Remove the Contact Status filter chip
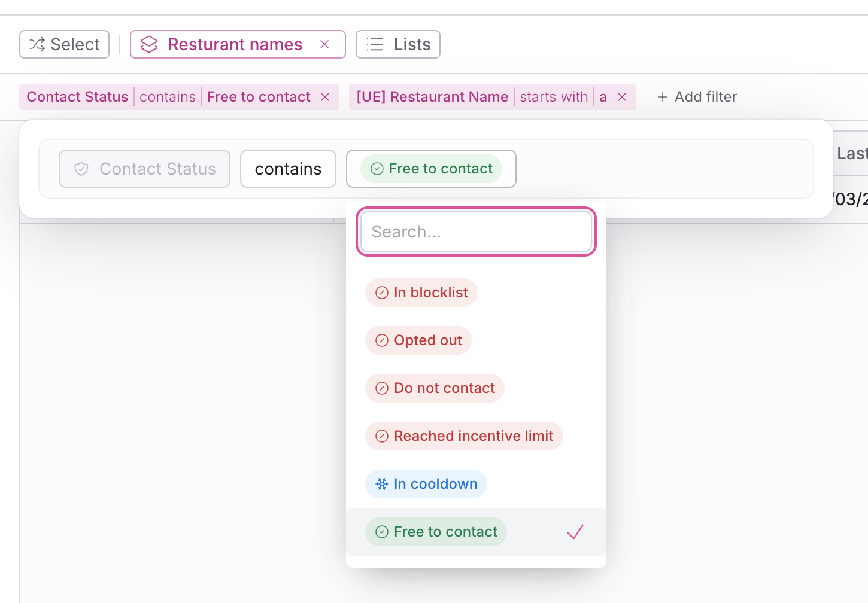This screenshot has width=868, height=603. [x=325, y=97]
